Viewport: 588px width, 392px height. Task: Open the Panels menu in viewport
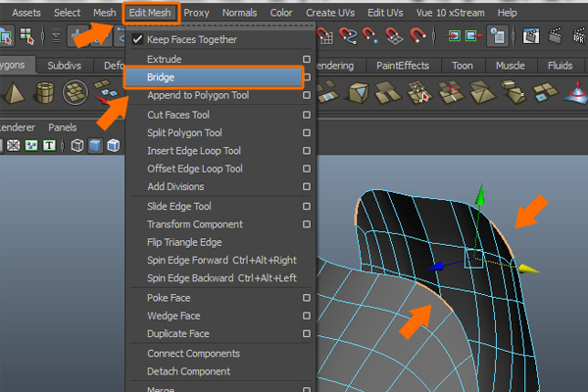(x=63, y=127)
